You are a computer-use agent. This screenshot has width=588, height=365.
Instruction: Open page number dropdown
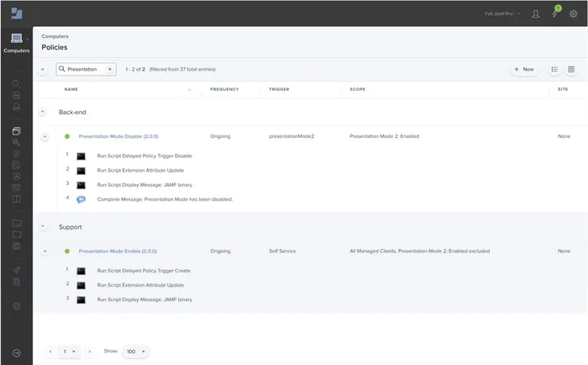pos(70,352)
